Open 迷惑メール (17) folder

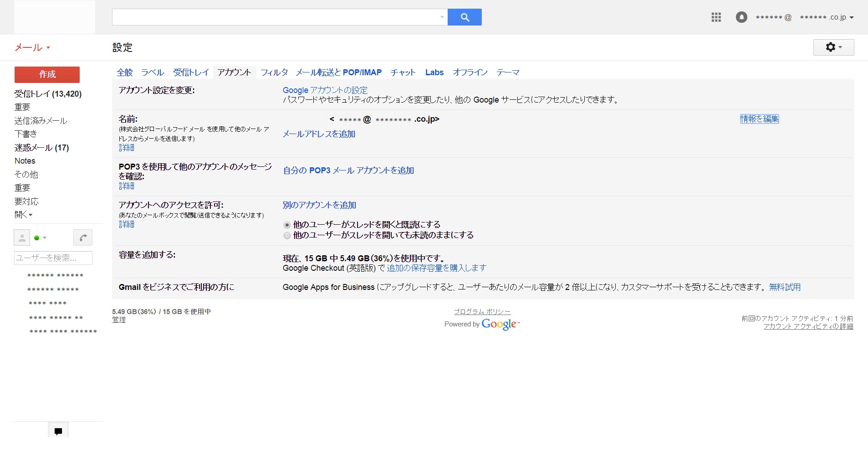pos(41,148)
